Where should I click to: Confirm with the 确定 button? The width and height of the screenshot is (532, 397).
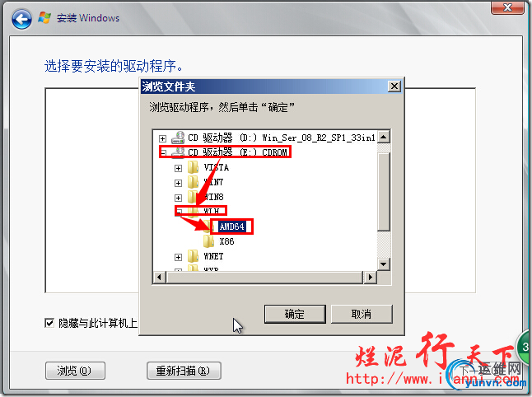pos(295,314)
